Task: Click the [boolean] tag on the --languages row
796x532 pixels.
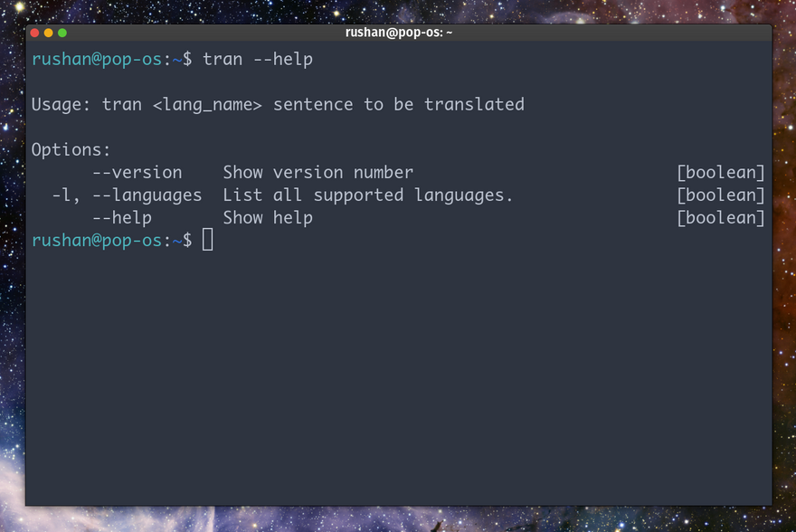Action: pos(720,195)
